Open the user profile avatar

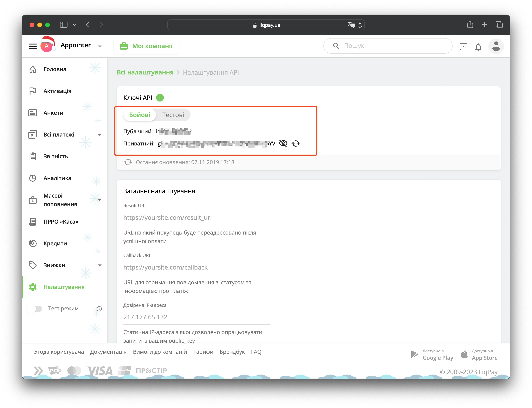[496, 46]
